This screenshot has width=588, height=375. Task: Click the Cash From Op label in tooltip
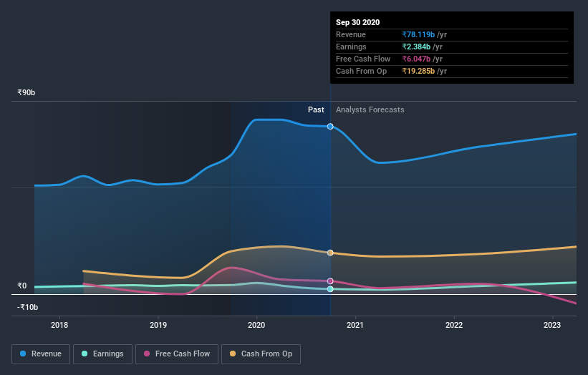pos(361,71)
